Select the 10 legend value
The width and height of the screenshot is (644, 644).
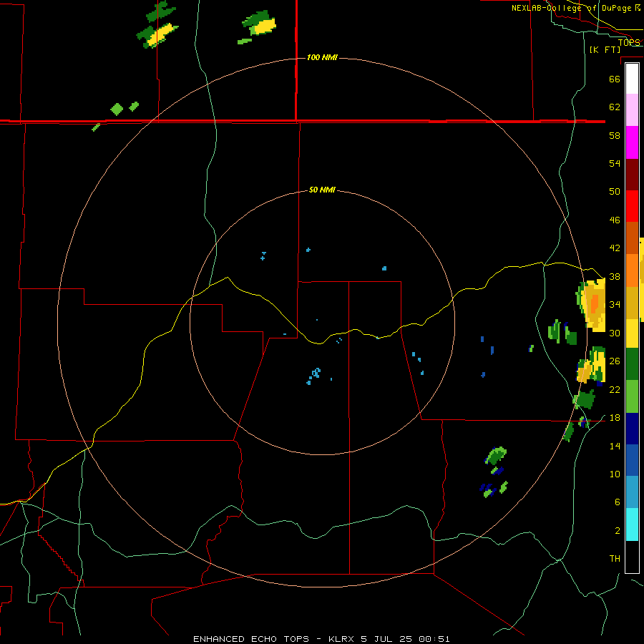[615, 474]
